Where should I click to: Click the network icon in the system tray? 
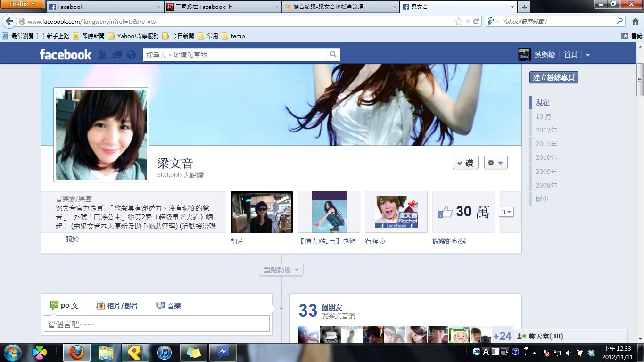coord(557,353)
